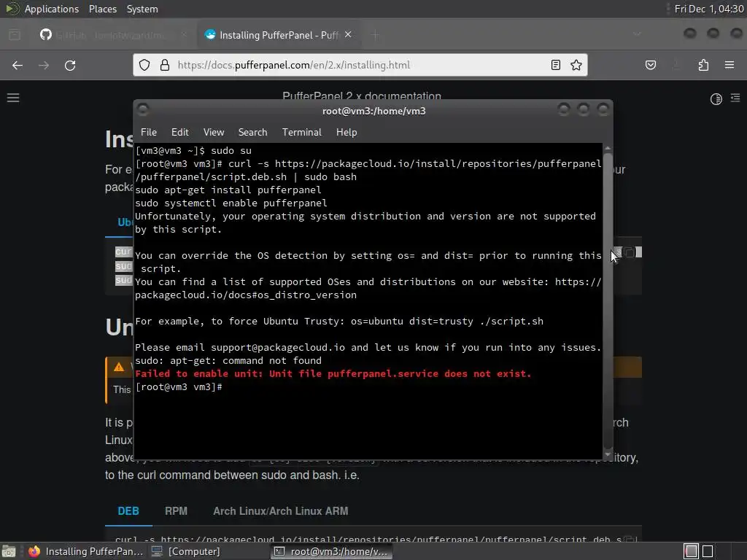The width and height of the screenshot is (747, 560).
Task: Click terminal scrollbar down arrow
Action: click(x=608, y=455)
